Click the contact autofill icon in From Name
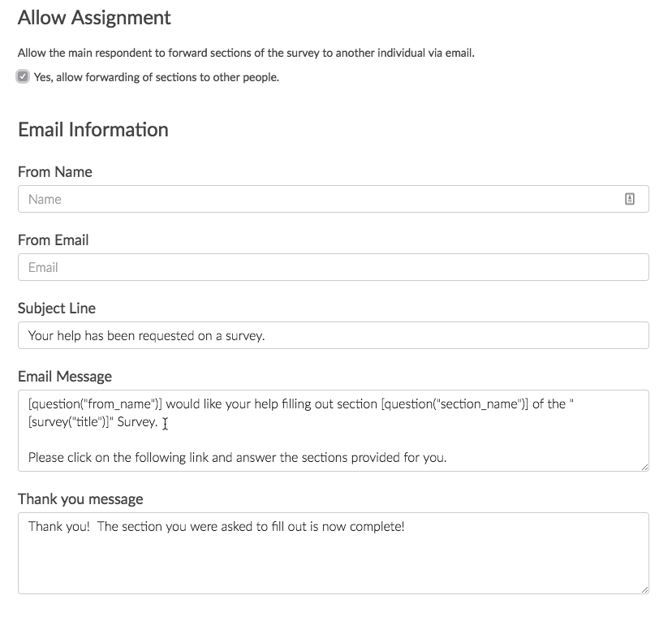The height and width of the screenshot is (617, 672). (630, 199)
